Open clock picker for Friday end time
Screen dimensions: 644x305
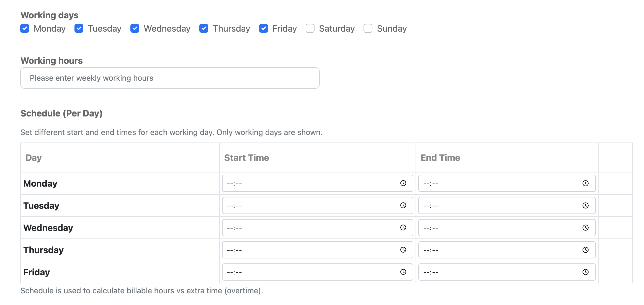[586, 272]
